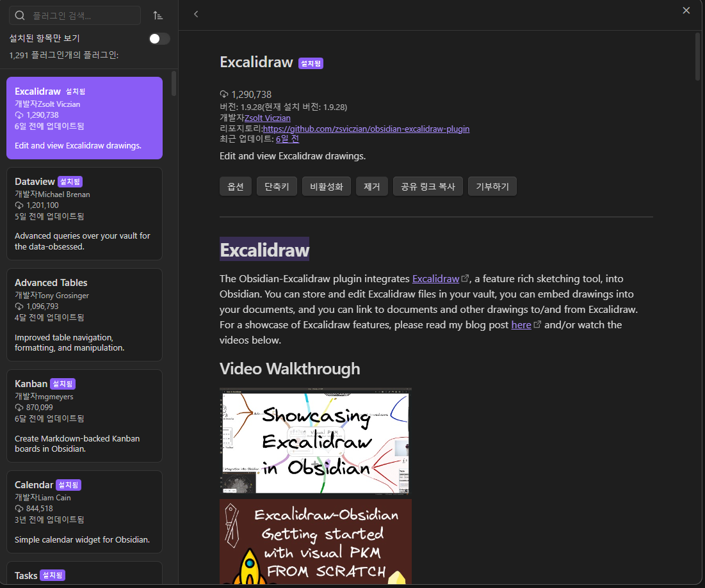The height and width of the screenshot is (588, 705).
Task: Open the Tasks plugin card
Action: (x=85, y=573)
